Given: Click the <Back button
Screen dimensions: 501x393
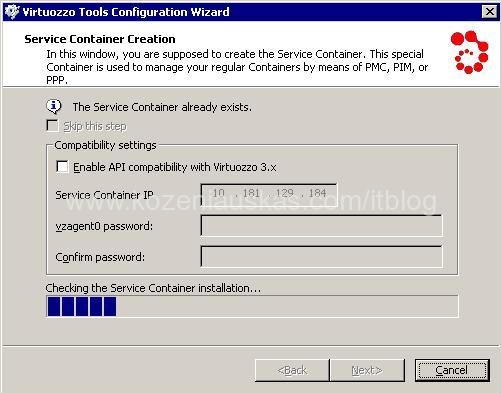Looking at the screenshot, I should [x=292, y=370].
